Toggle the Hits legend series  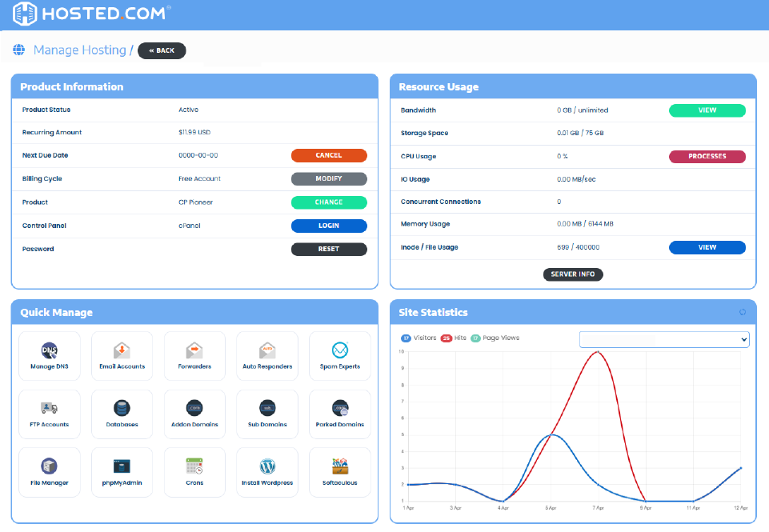(x=454, y=338)
